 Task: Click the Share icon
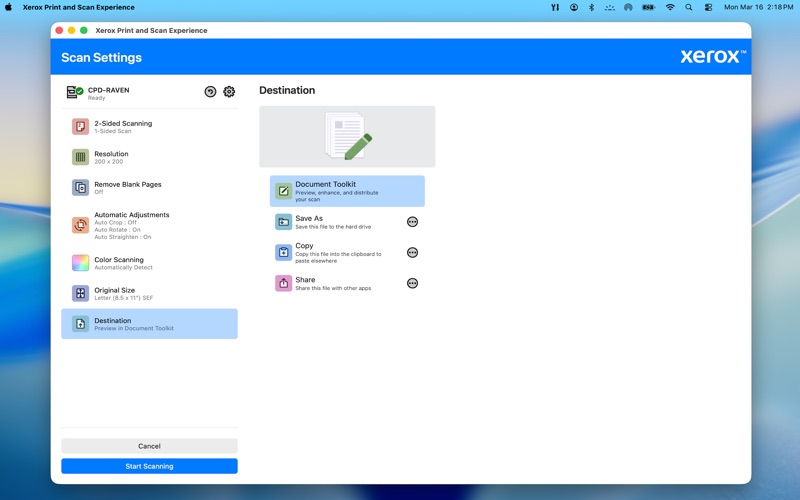pos(284,283)
